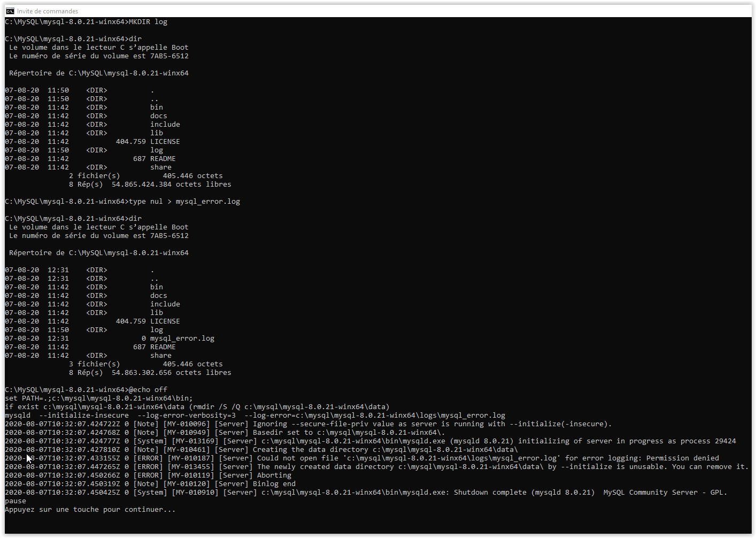
Task: Click 'Shutdown complete (mysqld 8.0.21)' text
Action: [x=524, y=493]
